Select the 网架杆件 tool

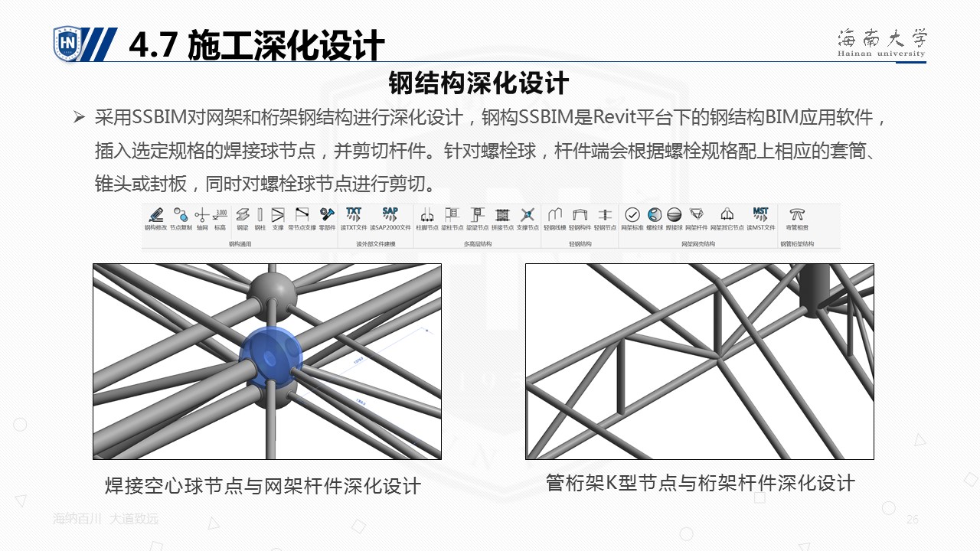(697, 219)
